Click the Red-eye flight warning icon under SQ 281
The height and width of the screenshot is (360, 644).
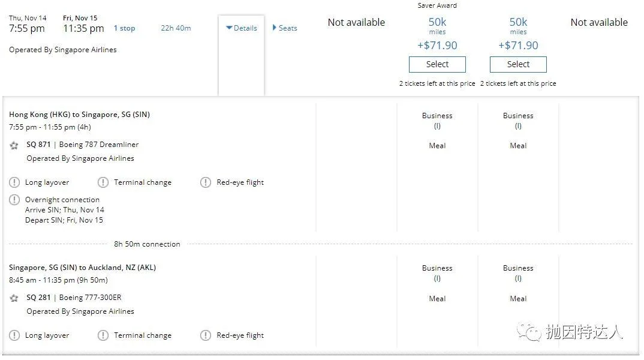(x=206, y=335)
